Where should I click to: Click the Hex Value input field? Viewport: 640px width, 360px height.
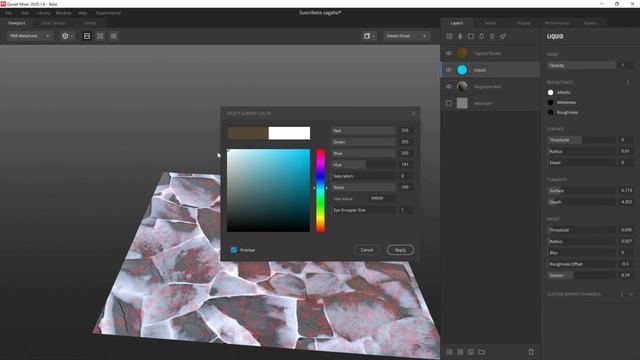[382, 198]
